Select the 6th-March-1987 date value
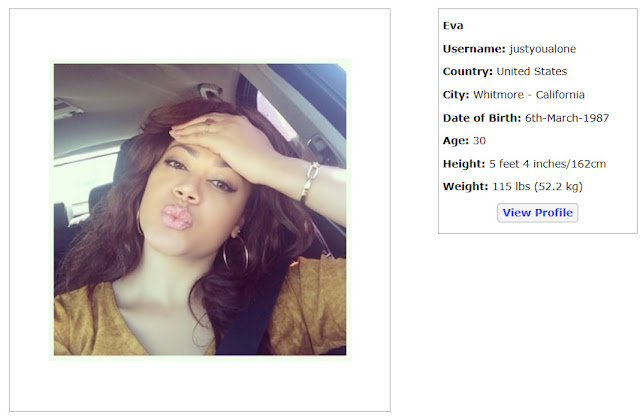 point(567,118)
